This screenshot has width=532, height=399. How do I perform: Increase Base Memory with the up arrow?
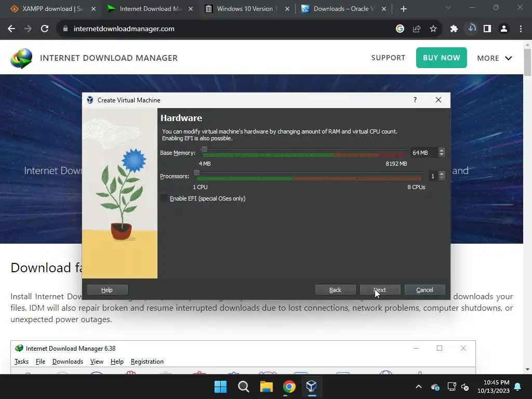[x=442, y=150]
